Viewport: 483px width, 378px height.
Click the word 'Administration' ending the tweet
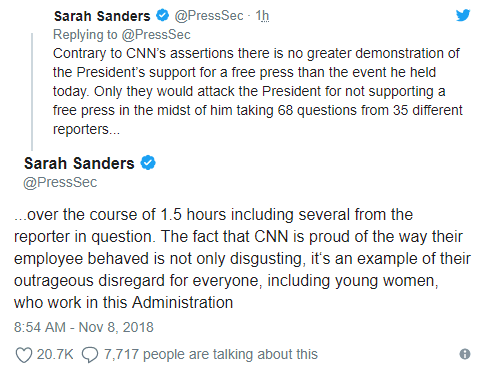pos(182,303)
